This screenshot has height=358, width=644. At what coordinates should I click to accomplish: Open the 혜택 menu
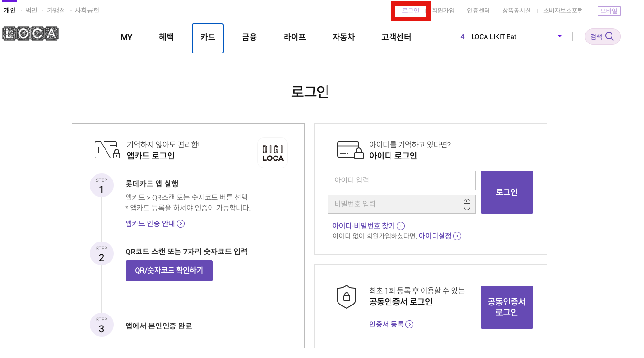pos(166,37)
